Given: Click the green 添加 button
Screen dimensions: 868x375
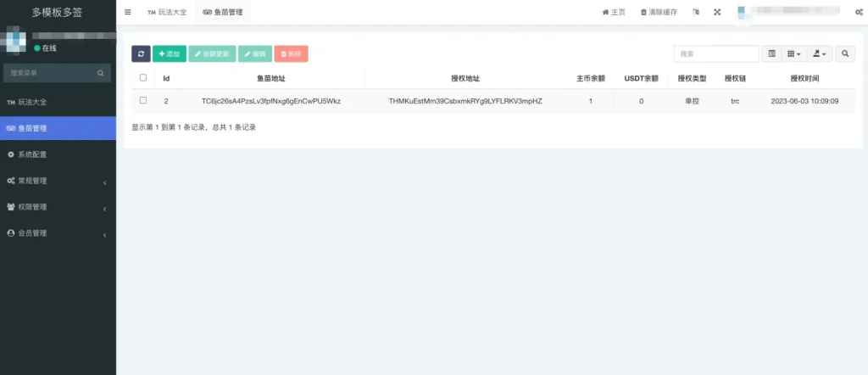Looking at the screenshot, I should [170, 53].
